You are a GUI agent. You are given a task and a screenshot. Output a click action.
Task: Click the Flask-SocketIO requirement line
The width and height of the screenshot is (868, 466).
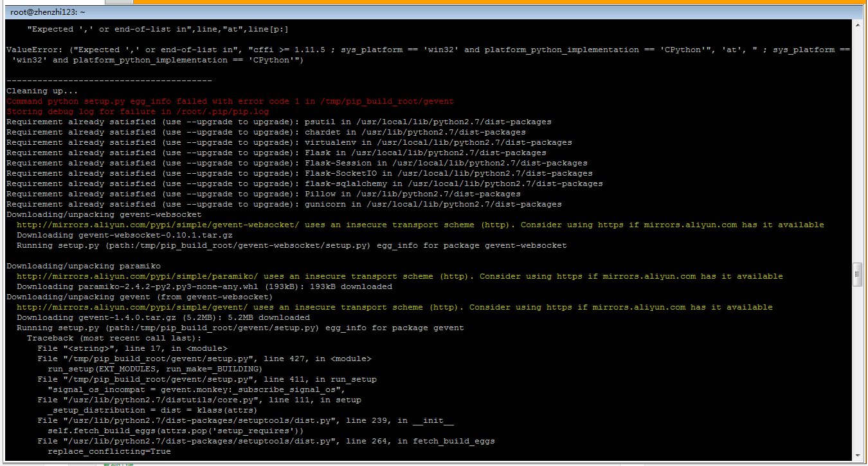(x=300, y=173)
